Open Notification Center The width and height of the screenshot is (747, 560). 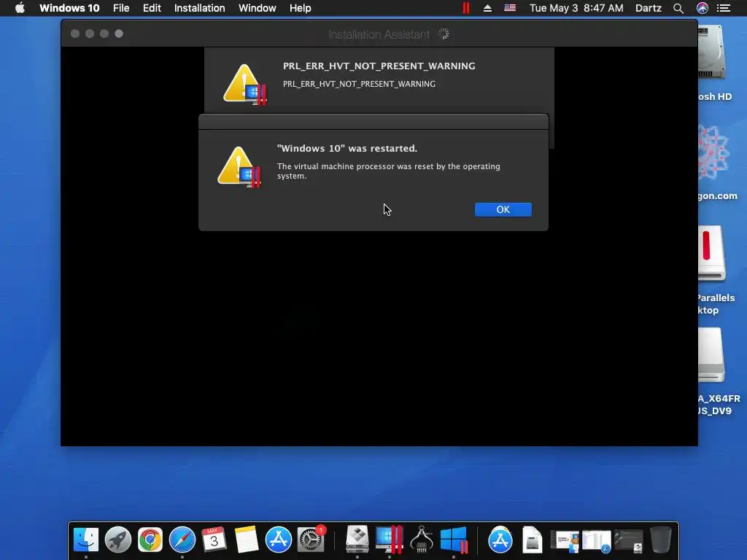tap(724, 8)
